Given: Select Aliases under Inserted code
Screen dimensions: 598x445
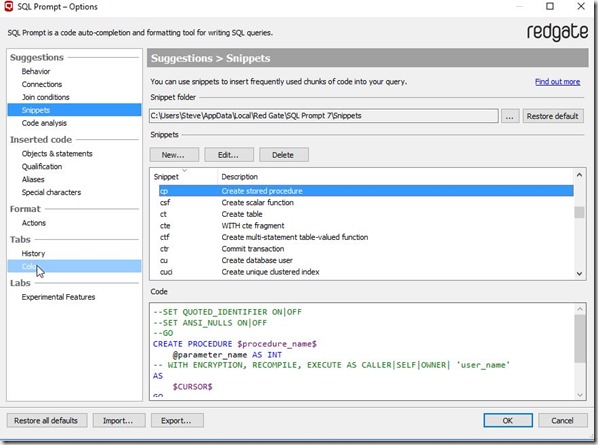Looking at the screenshot, I should (x=33, y=179).
